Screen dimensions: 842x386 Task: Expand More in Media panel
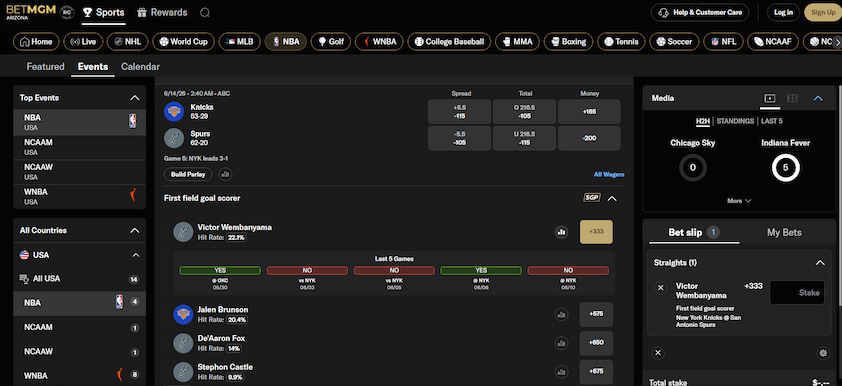pyautogui.click(x=739, y=201)
